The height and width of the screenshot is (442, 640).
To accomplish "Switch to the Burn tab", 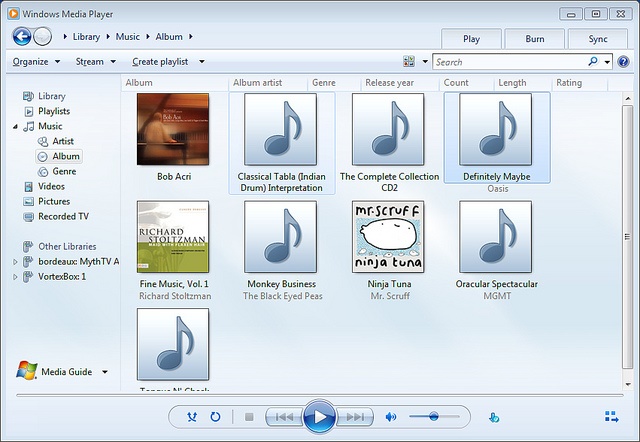I will (534, 39).
